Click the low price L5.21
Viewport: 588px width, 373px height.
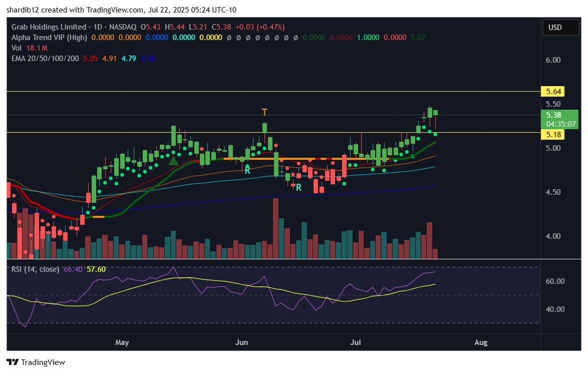tap(198, 27)
